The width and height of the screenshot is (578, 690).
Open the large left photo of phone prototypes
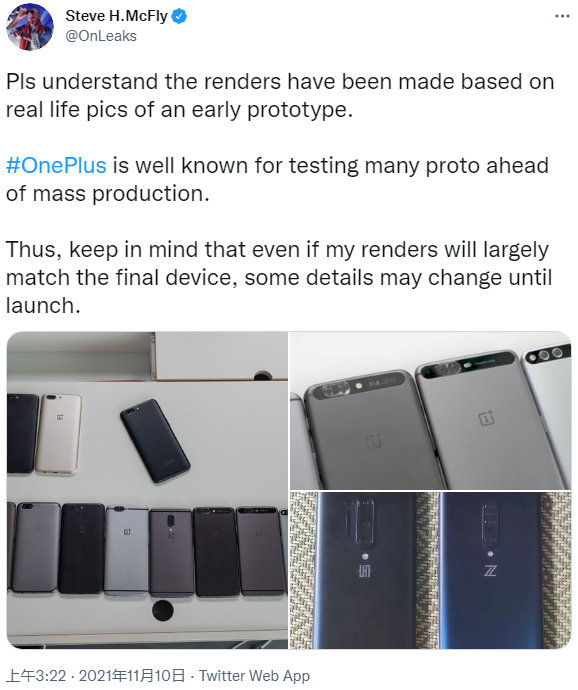147,490
